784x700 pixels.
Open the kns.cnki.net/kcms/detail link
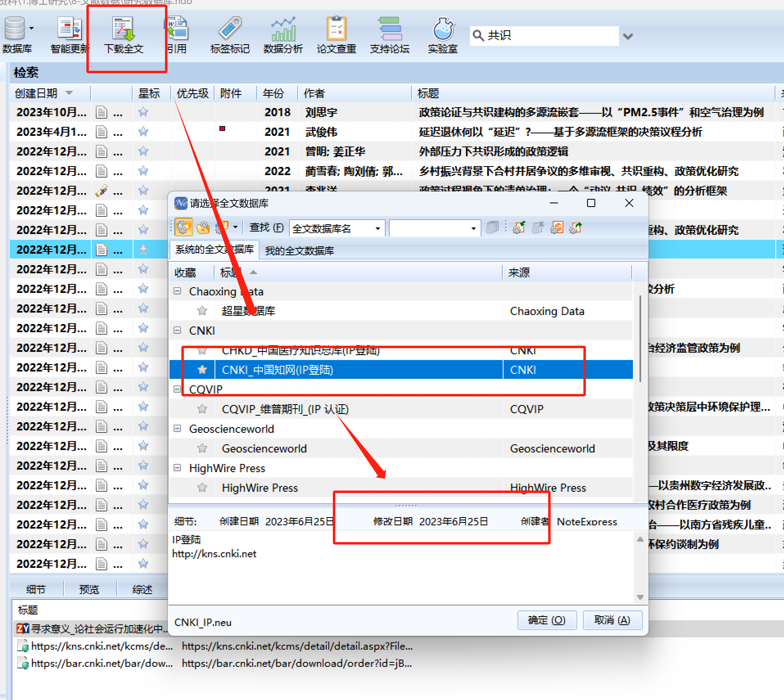pos(297,646)
